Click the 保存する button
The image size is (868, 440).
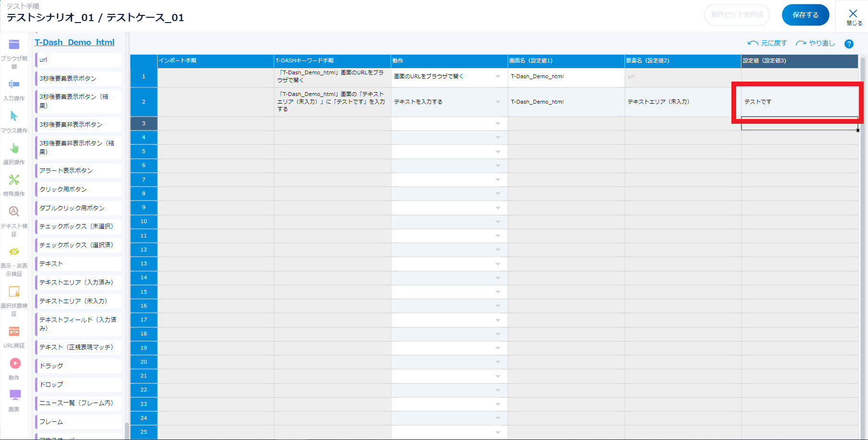click(805, 15)
